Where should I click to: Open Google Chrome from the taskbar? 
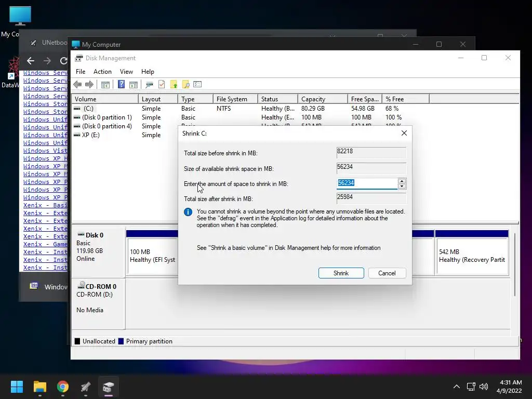point(63,387)
